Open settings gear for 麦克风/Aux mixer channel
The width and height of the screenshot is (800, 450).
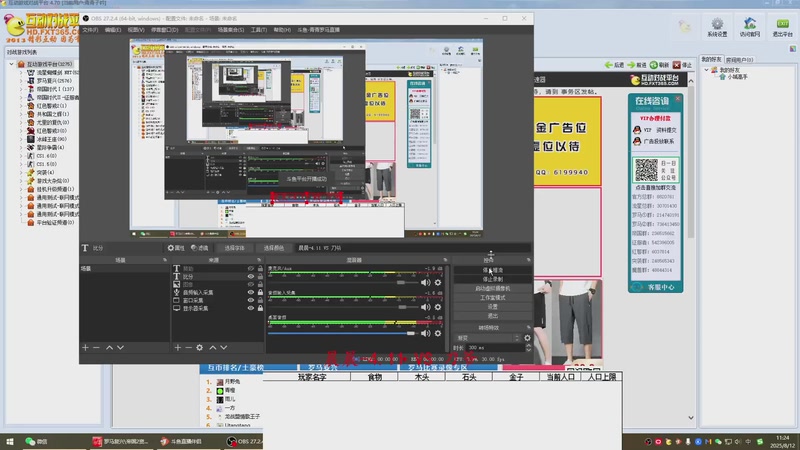pyautogui.click(x=438, y=282)
